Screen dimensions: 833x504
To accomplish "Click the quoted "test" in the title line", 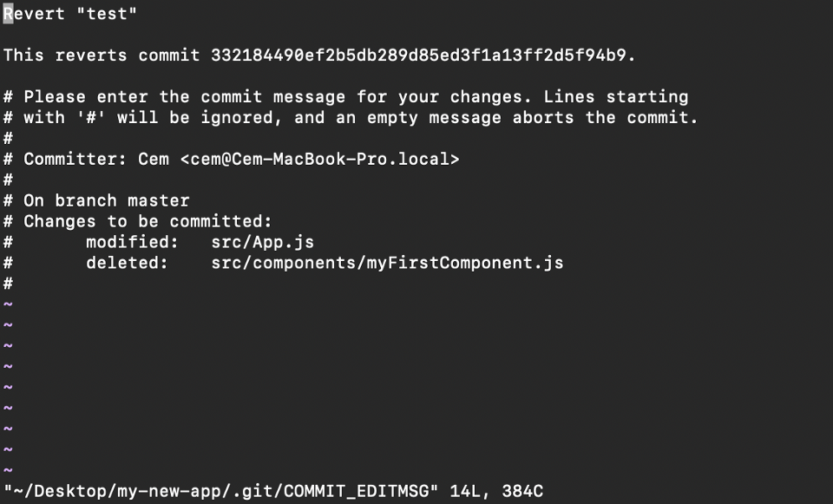I will tap(108, 14).
